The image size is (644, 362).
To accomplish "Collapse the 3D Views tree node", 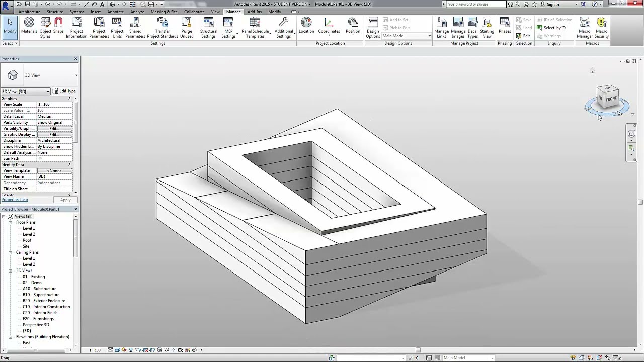I will coord(10,270).
